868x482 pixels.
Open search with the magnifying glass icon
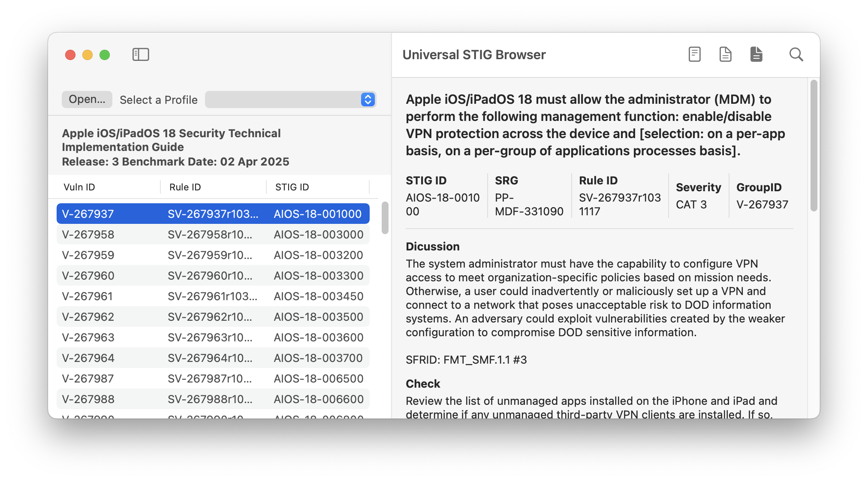pyautogui.click(x=796, y=54)
